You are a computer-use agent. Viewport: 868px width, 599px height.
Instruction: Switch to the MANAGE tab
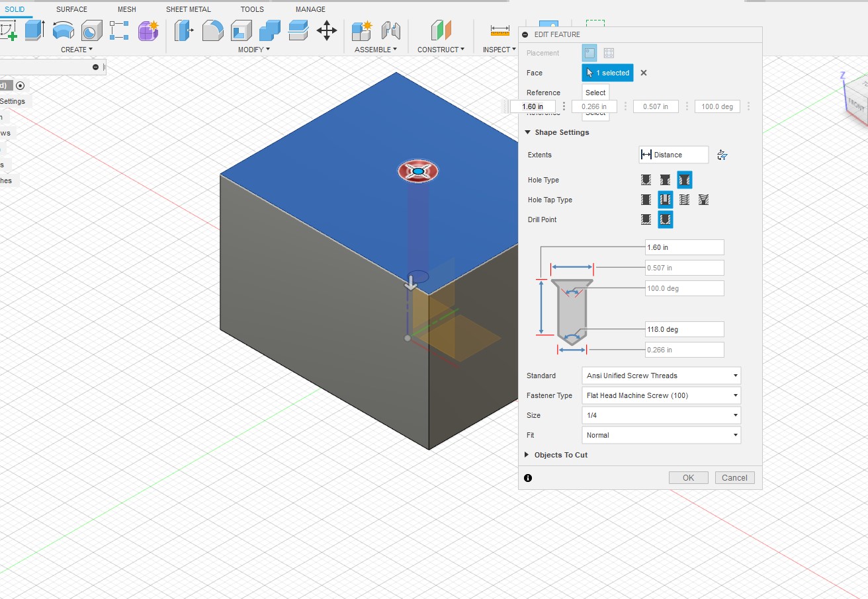tap(310, 9)
